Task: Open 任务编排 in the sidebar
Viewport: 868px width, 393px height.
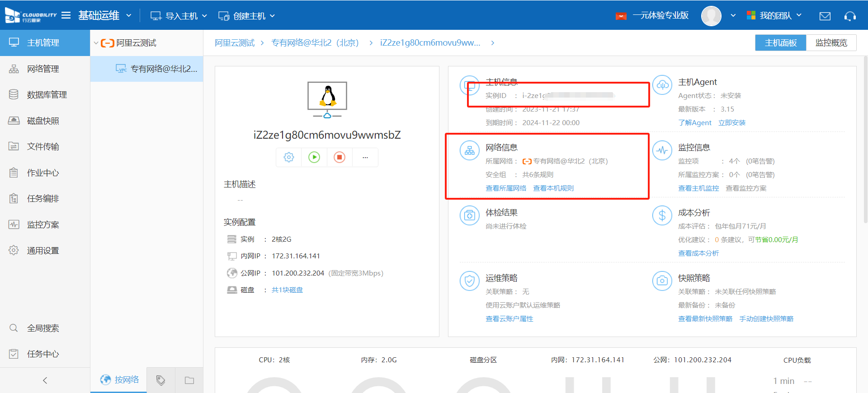Action: click(45, 198)
